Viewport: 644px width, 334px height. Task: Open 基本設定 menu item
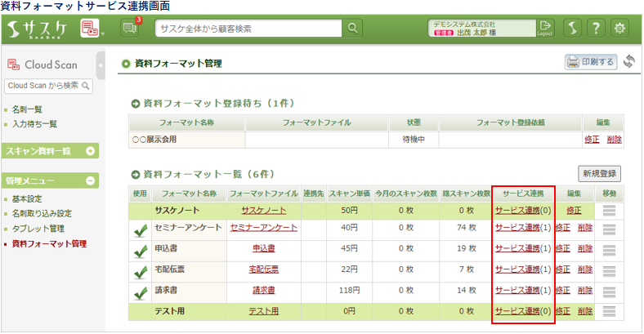27,199
